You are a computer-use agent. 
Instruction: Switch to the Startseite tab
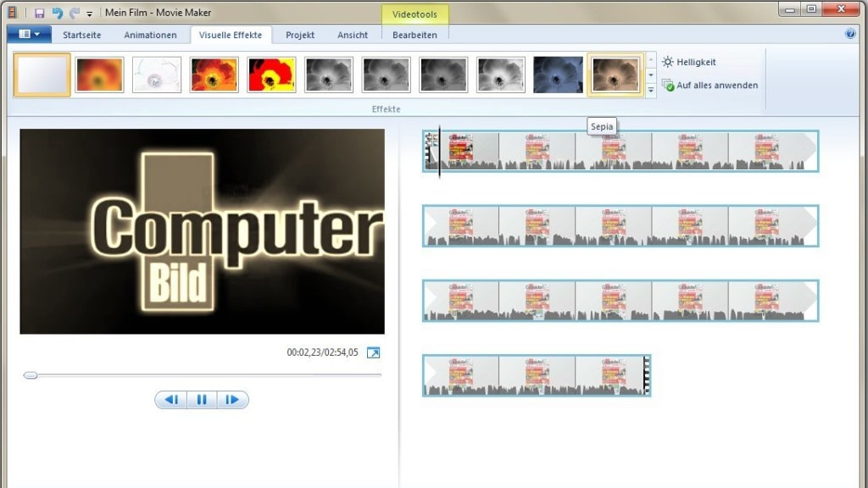coord(82,35)
